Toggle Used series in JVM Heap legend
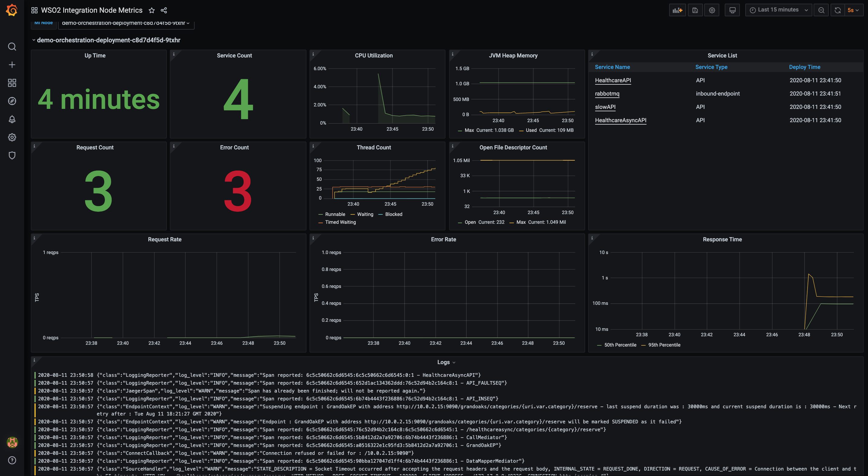Image resolution: width=868 pixels, height=476 pixels. pyautogui.click(x=531, y=130)
